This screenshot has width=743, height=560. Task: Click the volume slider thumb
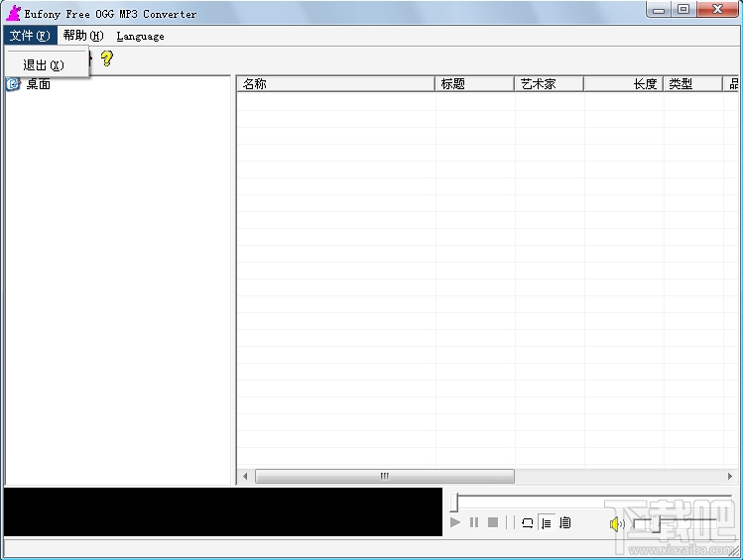pyautogui.click(x=657, y=523)
